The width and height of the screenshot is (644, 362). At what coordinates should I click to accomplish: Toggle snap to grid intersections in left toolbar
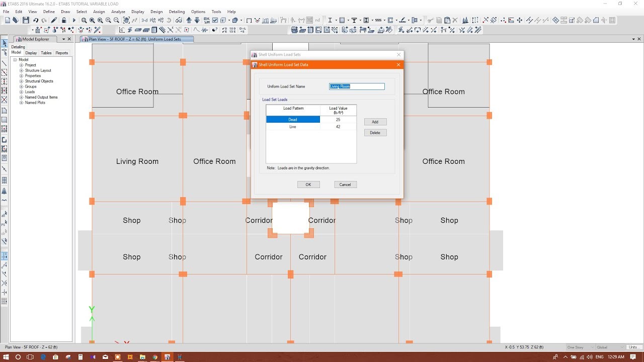pos(5,256)
